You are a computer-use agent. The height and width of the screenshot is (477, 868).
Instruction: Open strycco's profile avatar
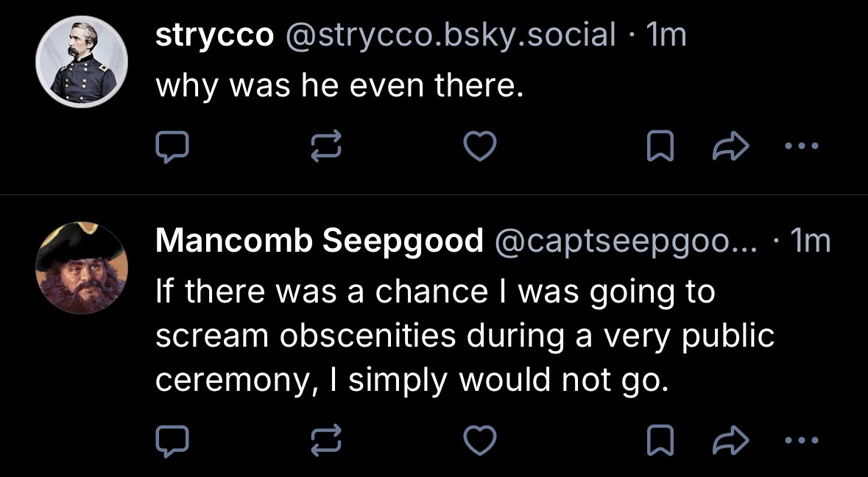point(82,62)
